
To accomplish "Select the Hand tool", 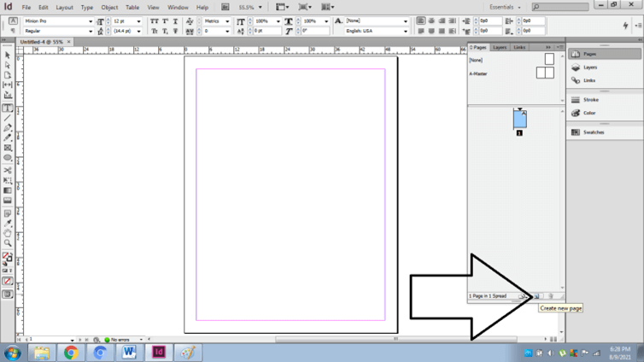I will pos(8,234).
